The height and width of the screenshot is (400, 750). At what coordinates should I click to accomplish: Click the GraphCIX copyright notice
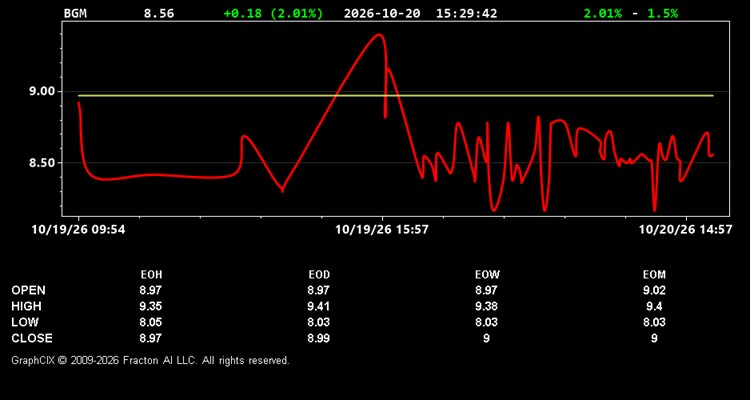[150, 360]
